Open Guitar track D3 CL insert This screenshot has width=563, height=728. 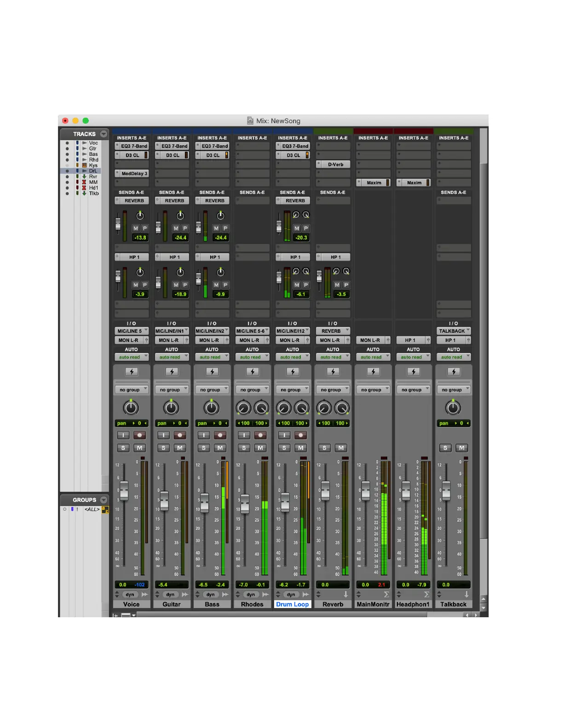pos(172,155)
